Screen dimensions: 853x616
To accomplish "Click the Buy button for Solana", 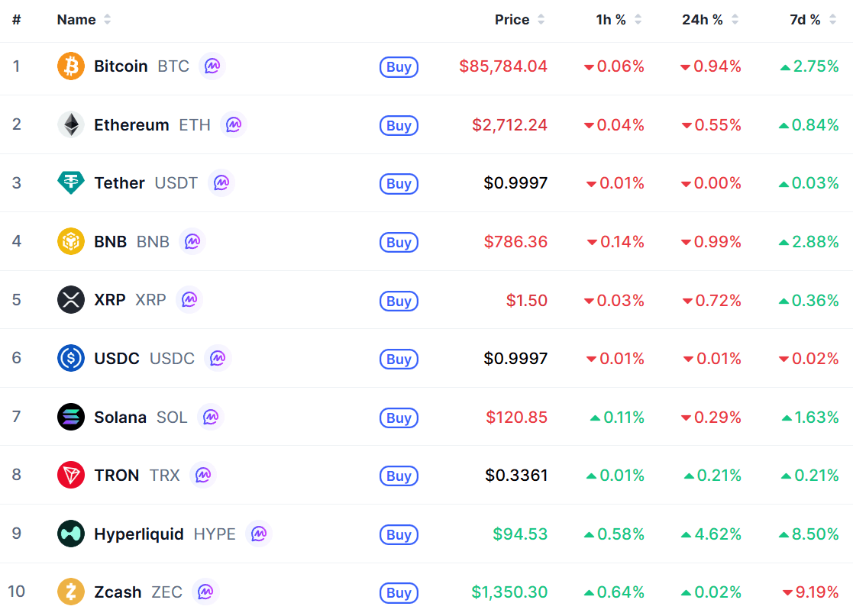I will 399,418.
